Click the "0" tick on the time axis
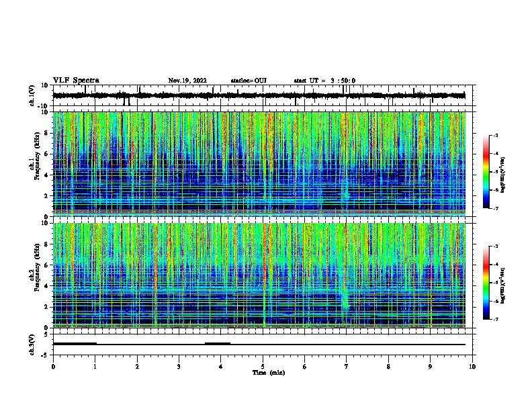The height and width of the screenshot is (411, 532). 53,367
